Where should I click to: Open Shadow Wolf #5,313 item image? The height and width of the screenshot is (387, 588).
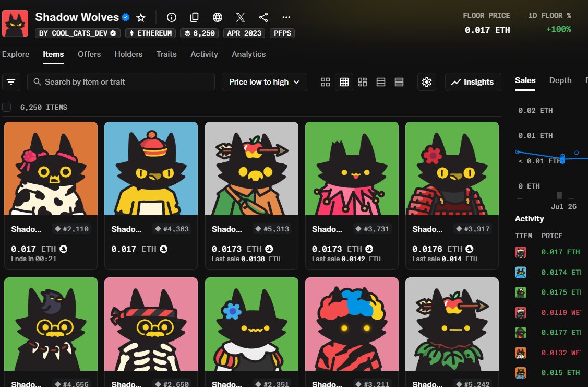251,168
